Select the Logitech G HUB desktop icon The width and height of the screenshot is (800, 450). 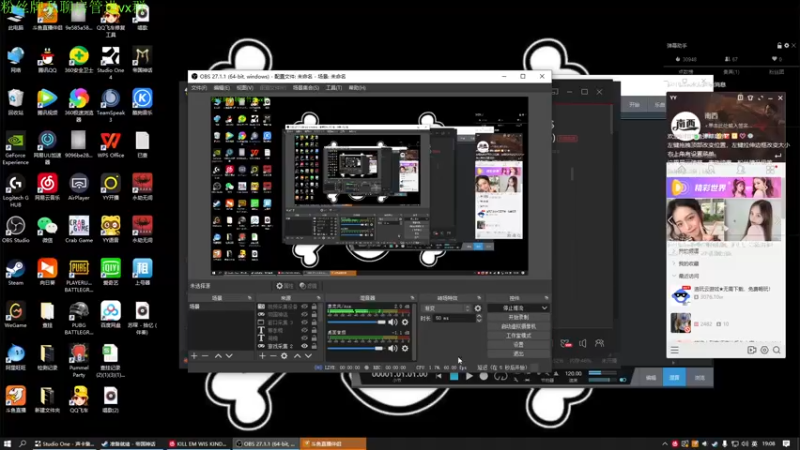tap(15, 190)
